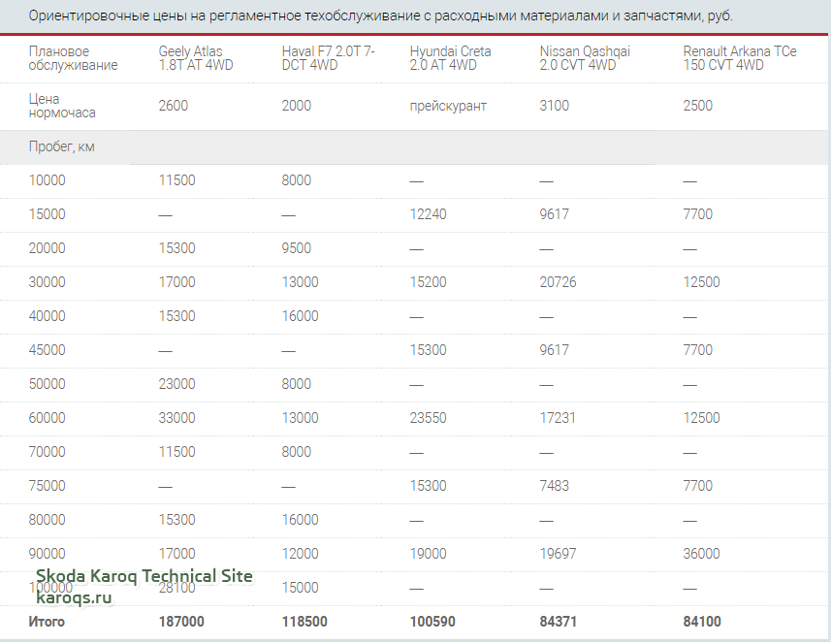This screenshot has width=832, height=644.
Task: Click the 40000 mileage row label
Action: (x=48, y=316)
